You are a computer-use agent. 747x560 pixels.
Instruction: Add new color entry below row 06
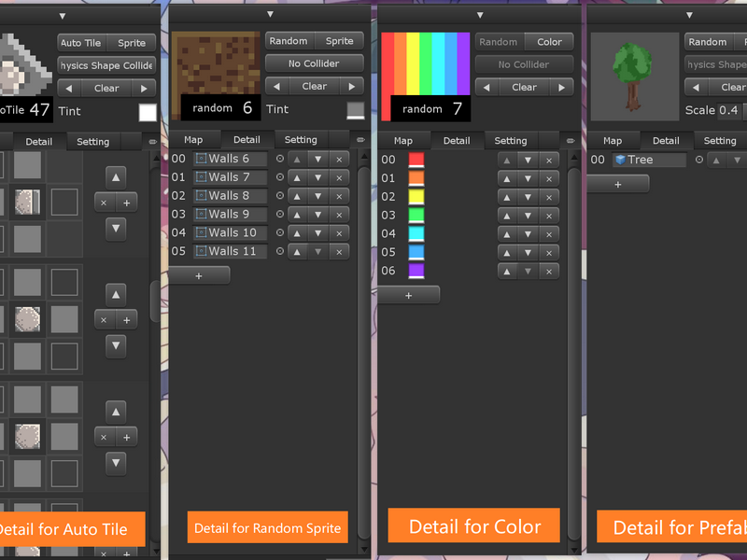click(408, 296)
